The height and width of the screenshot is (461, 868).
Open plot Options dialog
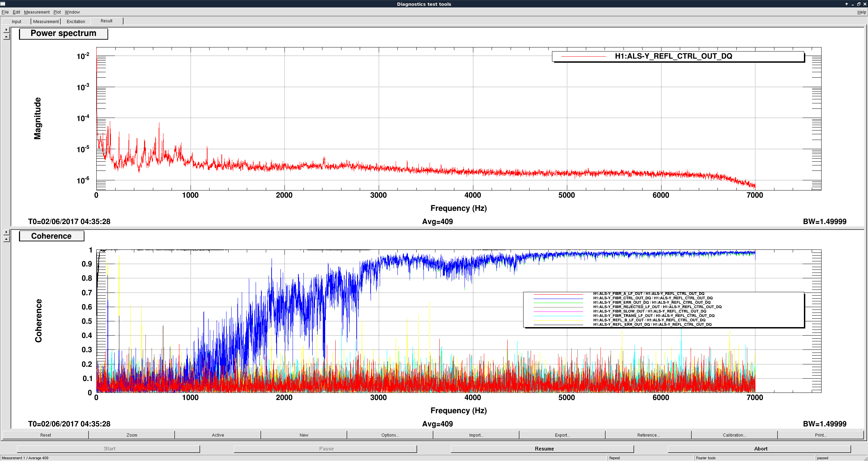pos(390,435)
